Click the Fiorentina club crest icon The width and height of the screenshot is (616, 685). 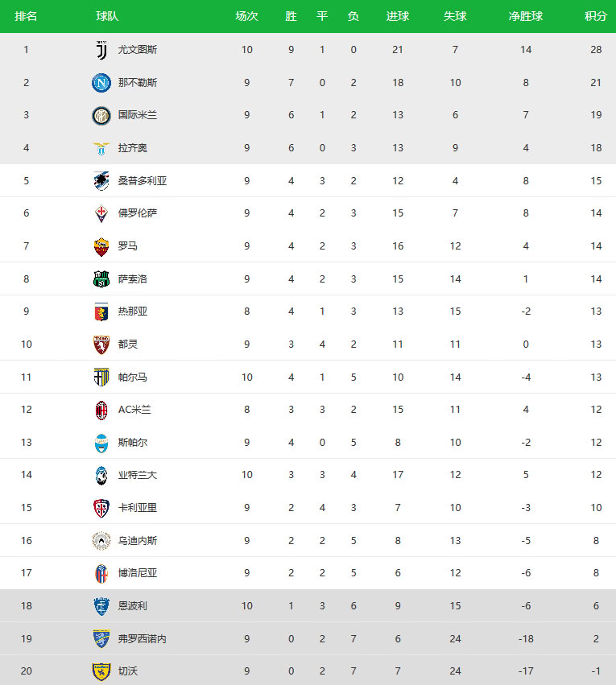coord(101,213)
